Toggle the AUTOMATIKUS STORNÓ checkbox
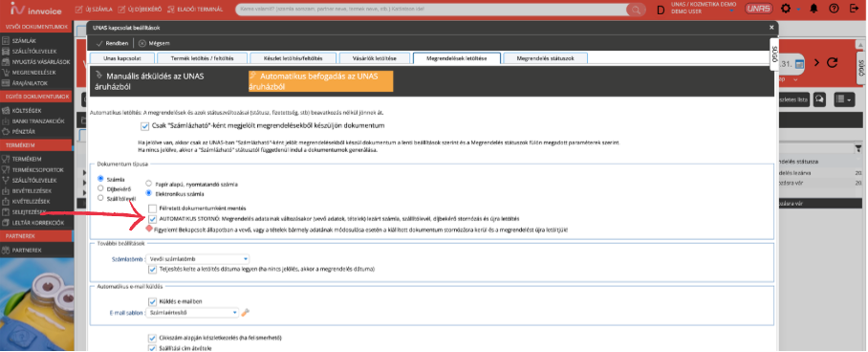868x352 pixels. click(153, 219)
